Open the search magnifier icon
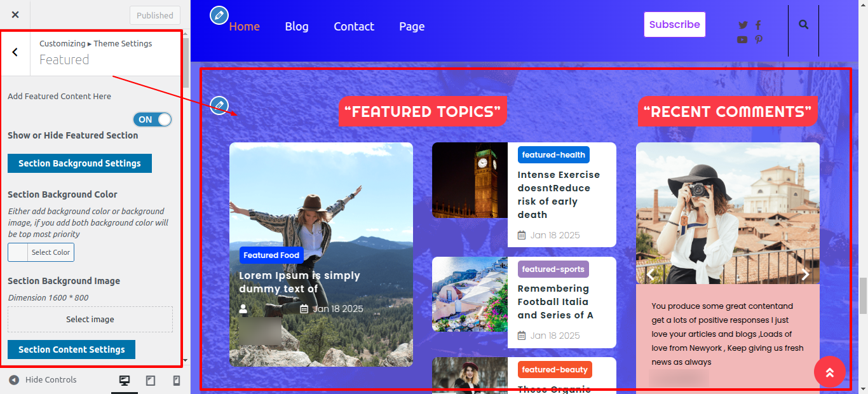The height and width of the screenshot is (394, 868). (x=804, y=25)
